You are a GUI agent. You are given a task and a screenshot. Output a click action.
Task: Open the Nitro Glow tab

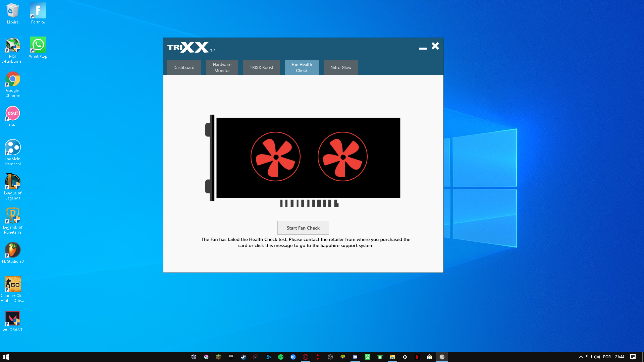341,67
